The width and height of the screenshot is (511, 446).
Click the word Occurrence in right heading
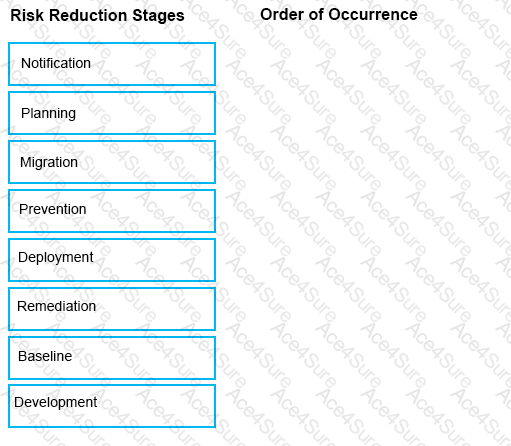point(373,15)
